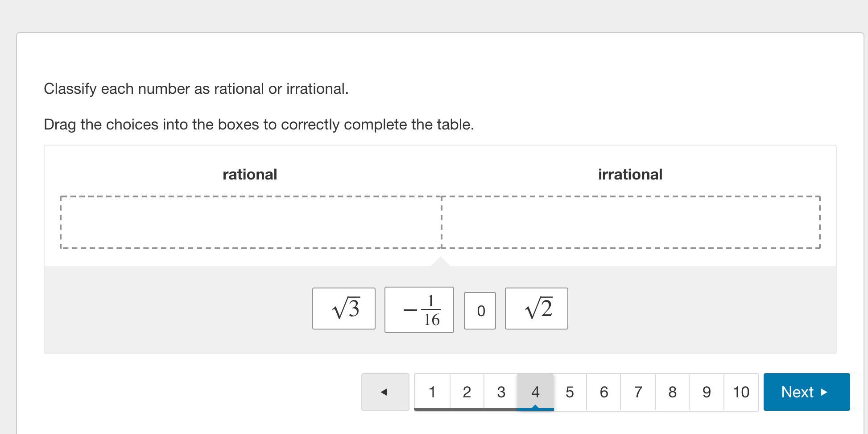868x434 pixels.
Task: Click the Next button
Action: [x=806, y=392]
